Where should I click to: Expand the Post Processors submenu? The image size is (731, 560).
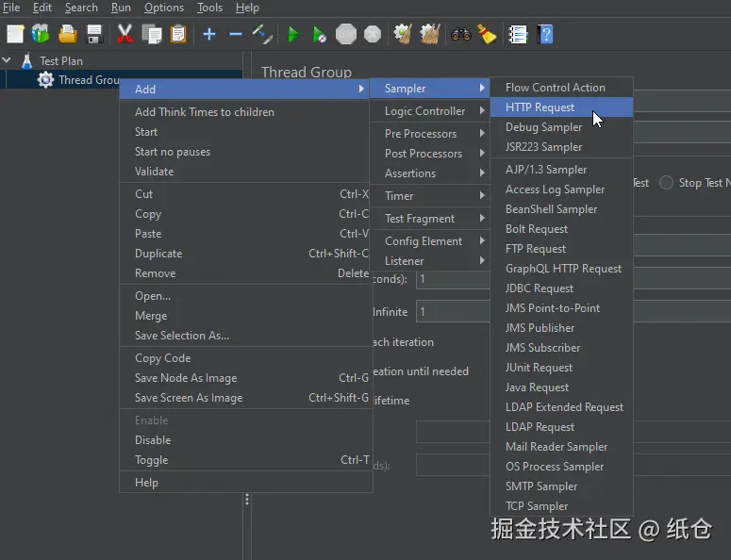429,154
